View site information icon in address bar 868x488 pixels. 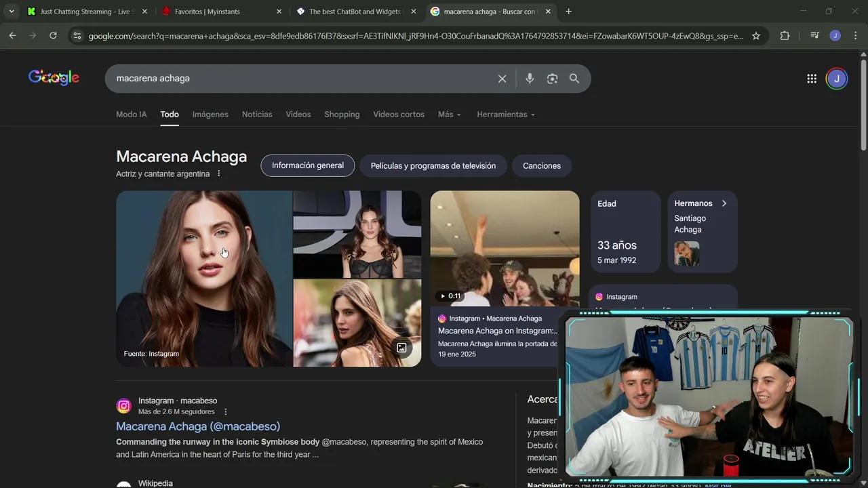coord(77,36)
